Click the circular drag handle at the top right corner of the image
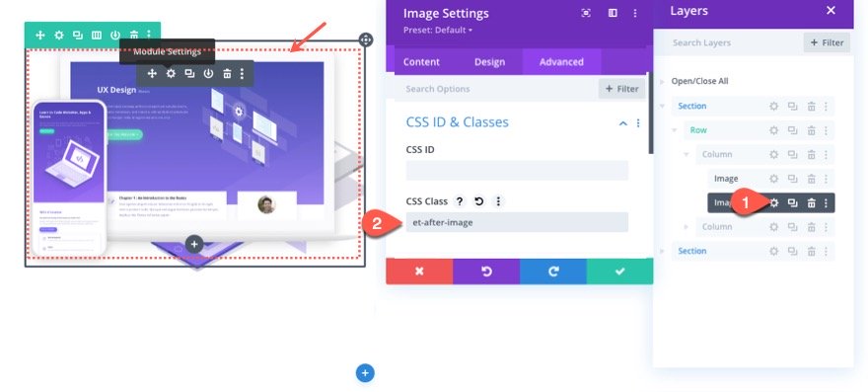Viewport: 868px width, 392px height. (x=365, y=39)
